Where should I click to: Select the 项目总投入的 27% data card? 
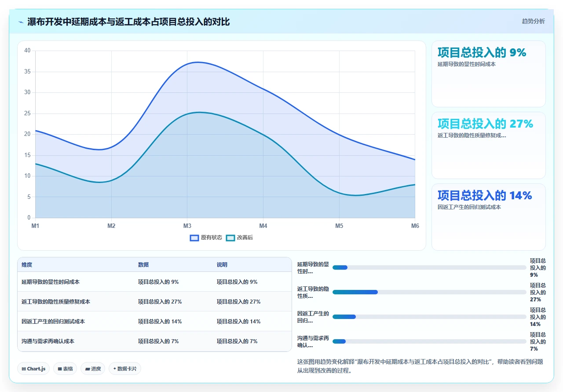[x=489, y=146]
